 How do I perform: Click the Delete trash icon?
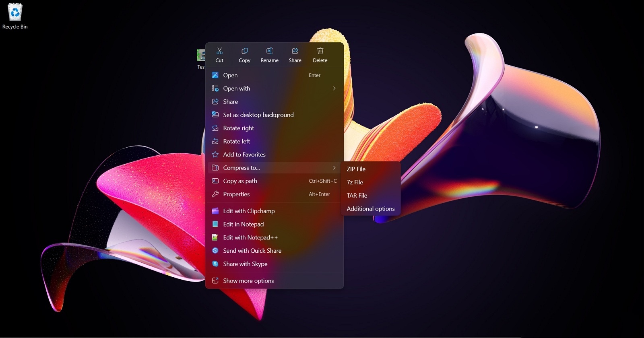pyautogui.click(x=320, y=51)
